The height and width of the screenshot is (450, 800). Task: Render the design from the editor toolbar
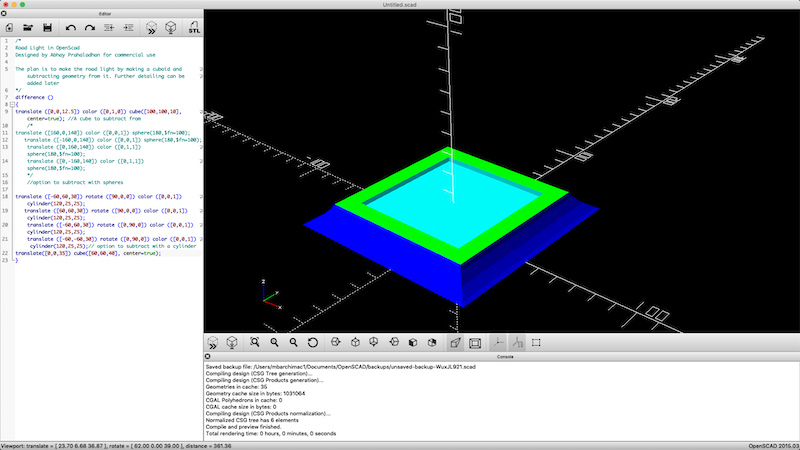click(x=170, y=28)
